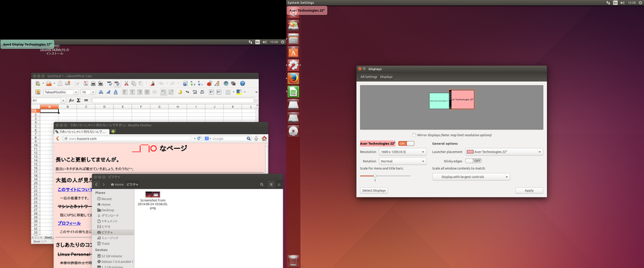The width and height of the screenshot is (644, 268).
Task: Click the Bold icon in Calc formatting bar
Action: [x=101, y=92]
